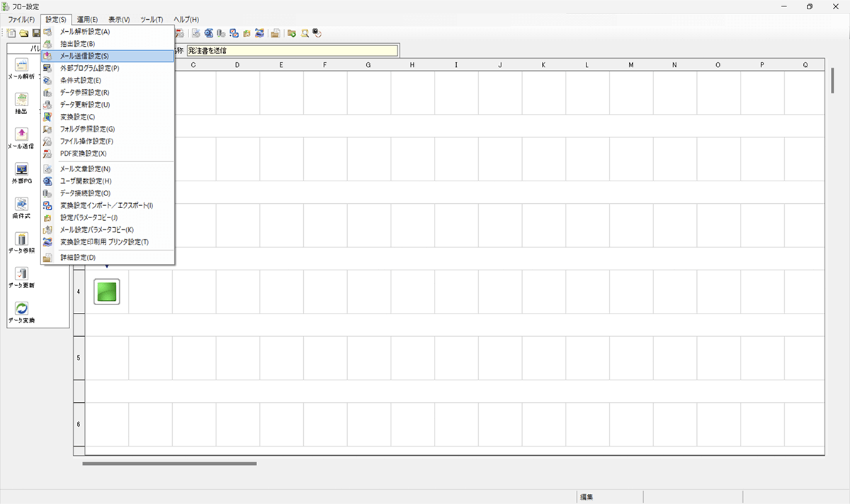This screenshot has width=850, height=504.
Task: Choose 条件式設定(E) menu entry
Action: click(x=108, y=80)
